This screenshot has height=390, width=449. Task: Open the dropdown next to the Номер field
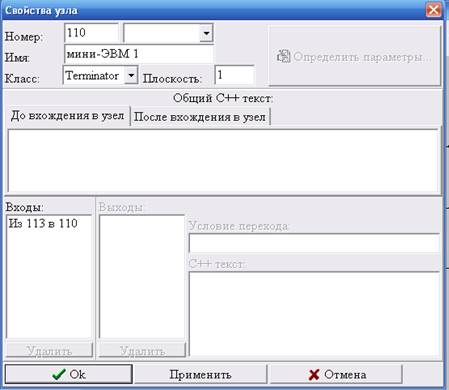tap(206, 33)
